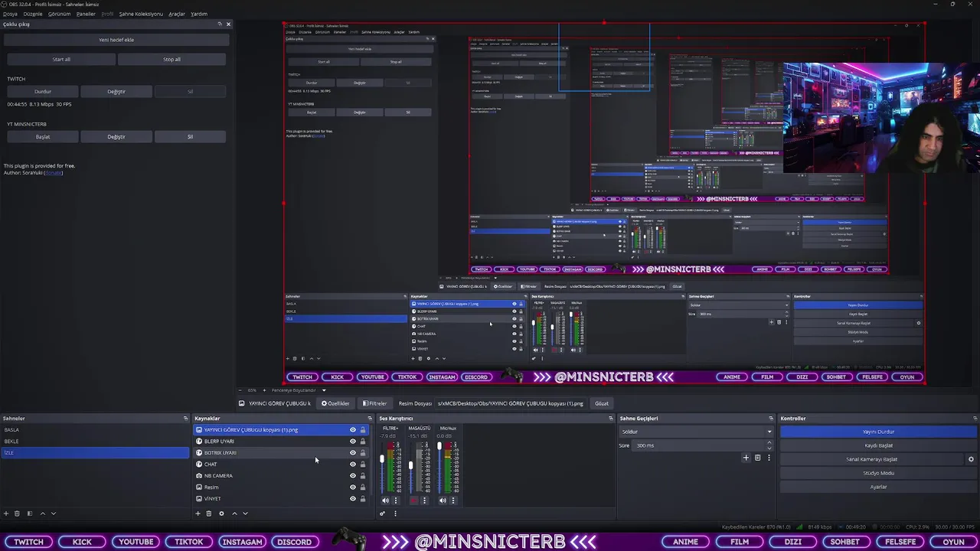Move the selected scene down

coord(54,514)
